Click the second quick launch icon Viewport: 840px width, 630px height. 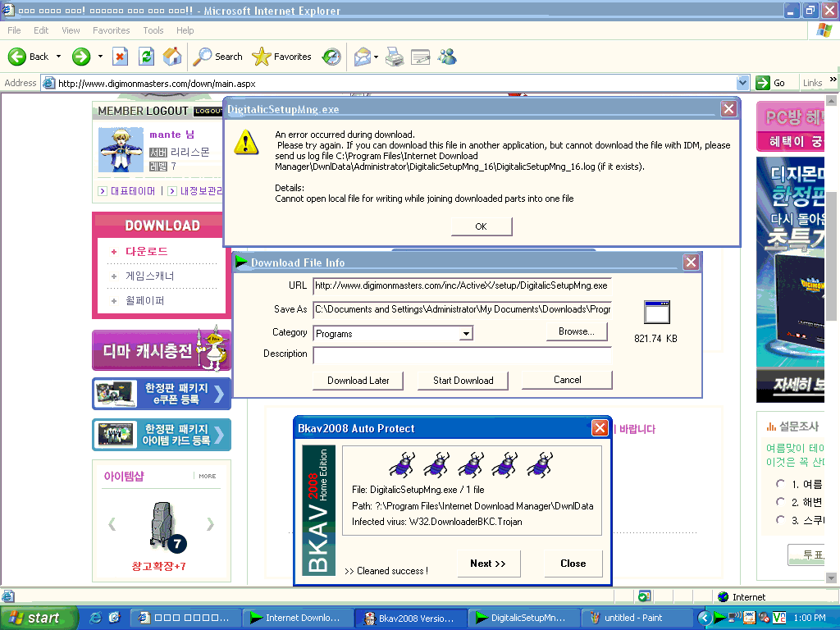coord(114,618)
